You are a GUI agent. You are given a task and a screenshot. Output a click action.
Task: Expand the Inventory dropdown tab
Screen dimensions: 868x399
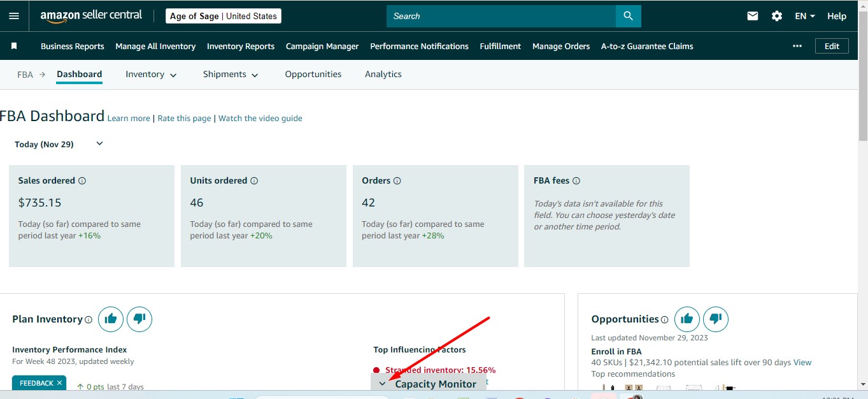click(x=151, y=75)
